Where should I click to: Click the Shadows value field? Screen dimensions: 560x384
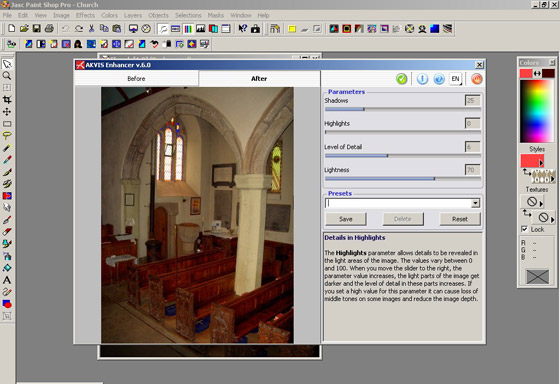[x=472, y=100]
